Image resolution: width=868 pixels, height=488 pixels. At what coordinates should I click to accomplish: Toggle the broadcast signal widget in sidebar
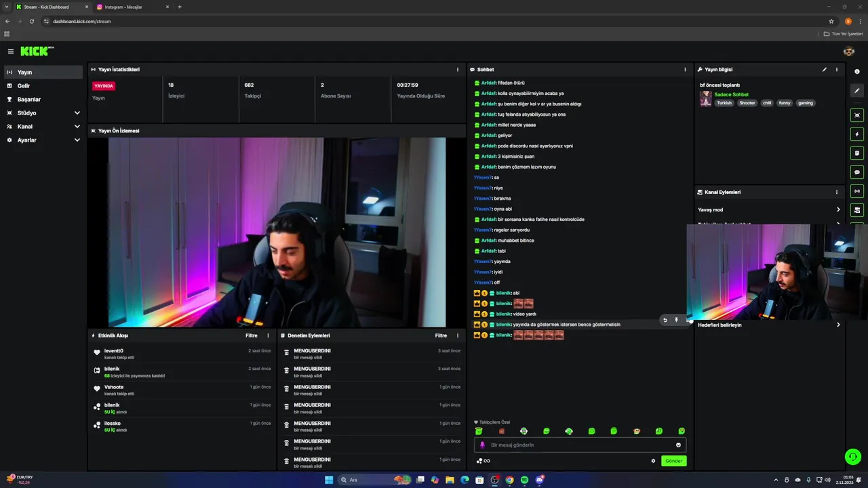(857, 191)
